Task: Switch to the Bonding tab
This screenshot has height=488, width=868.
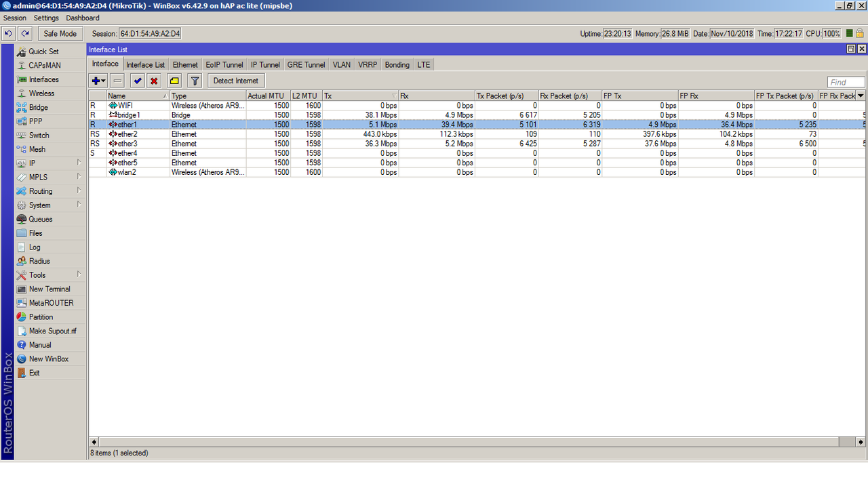Action: tap(397, 64)
